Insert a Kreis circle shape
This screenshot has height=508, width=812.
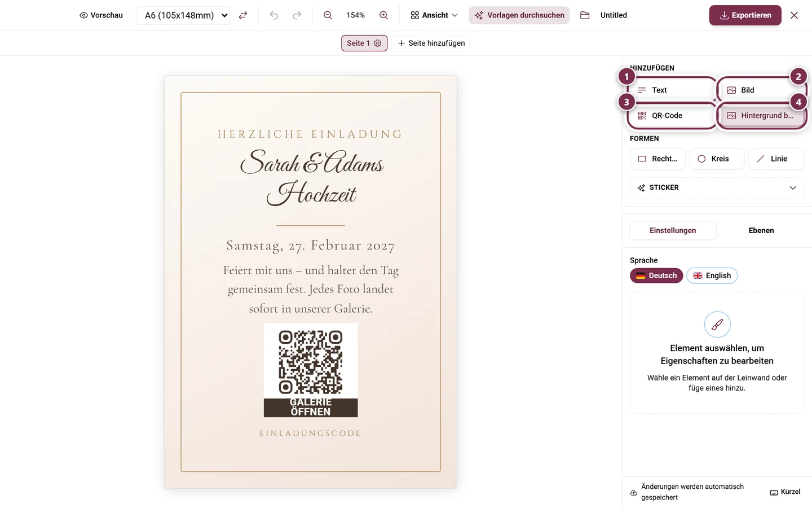coord(717,159)
